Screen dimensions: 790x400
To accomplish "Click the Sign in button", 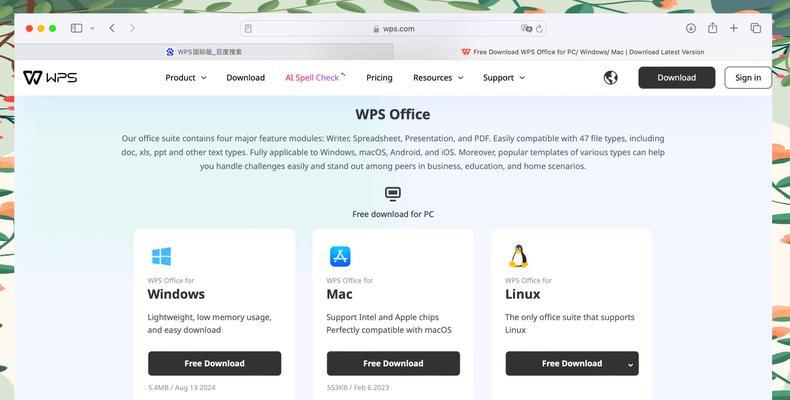I will tap(748, 78).
